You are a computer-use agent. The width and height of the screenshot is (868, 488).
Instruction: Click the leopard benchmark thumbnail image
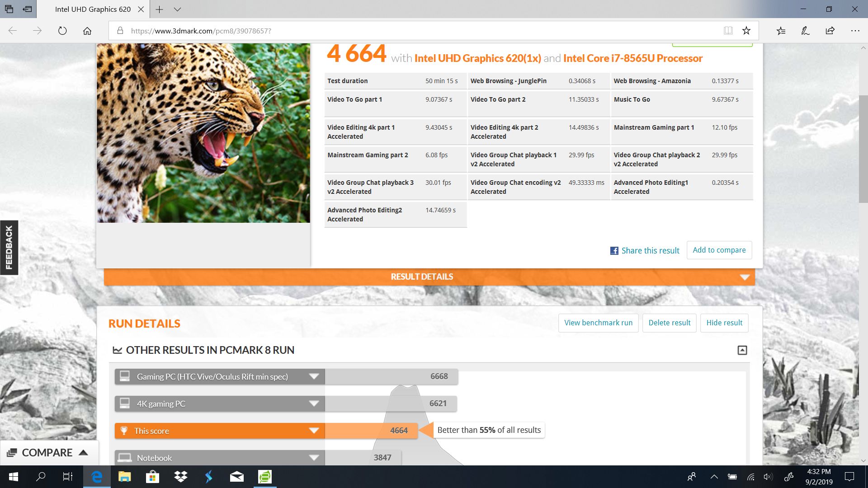(203, 133)
